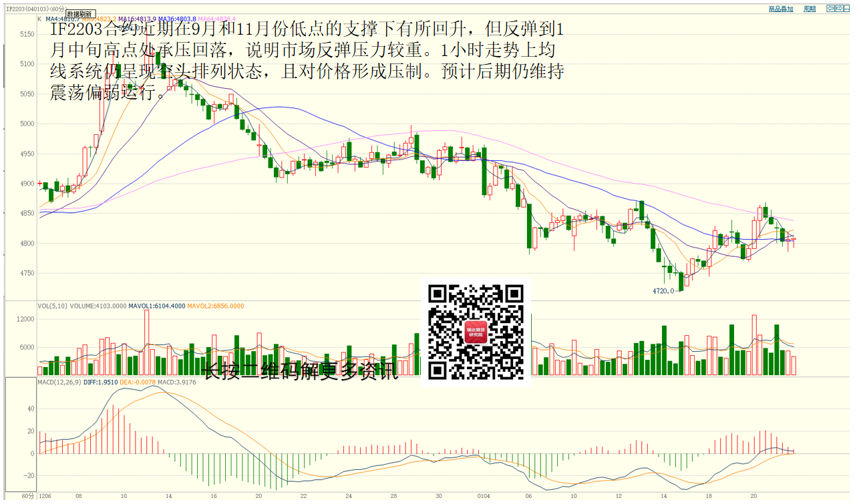Screen dimensions: 861x504
Task: Click the rightmost small icon in top-right corner
Action: pyautogui.click(x=848, y=9)
